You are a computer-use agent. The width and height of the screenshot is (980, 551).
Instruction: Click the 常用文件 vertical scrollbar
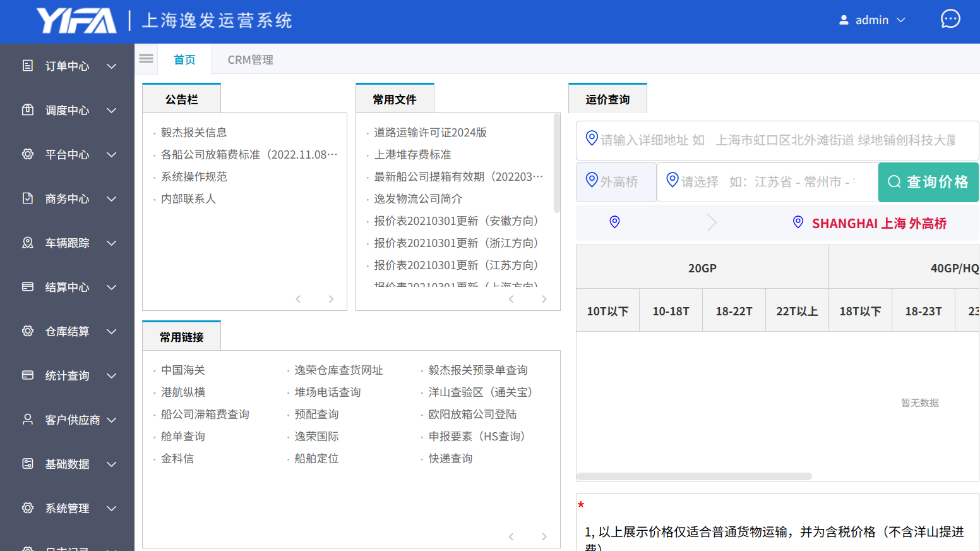pyautogui.click(x=556, y=163)
